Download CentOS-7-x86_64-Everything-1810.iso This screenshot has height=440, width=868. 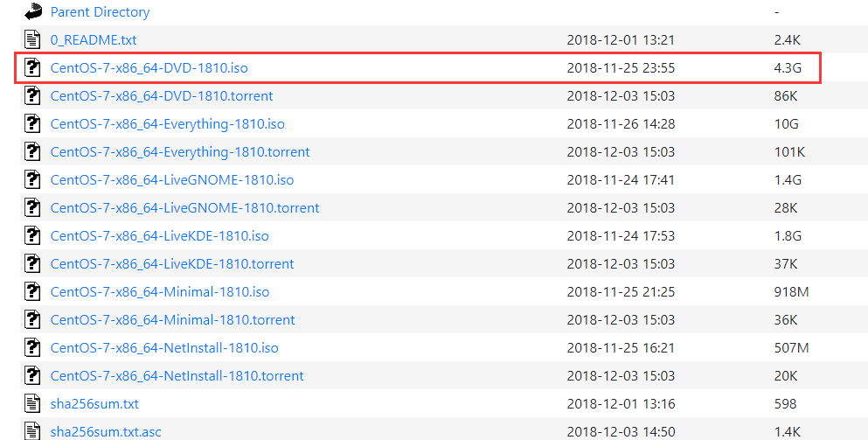coord(167,124)
